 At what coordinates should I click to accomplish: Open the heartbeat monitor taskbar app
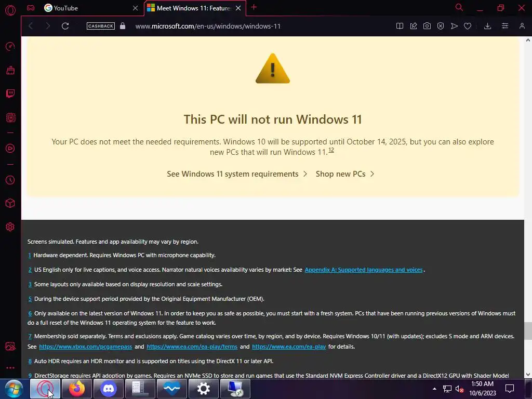(171, 389)
